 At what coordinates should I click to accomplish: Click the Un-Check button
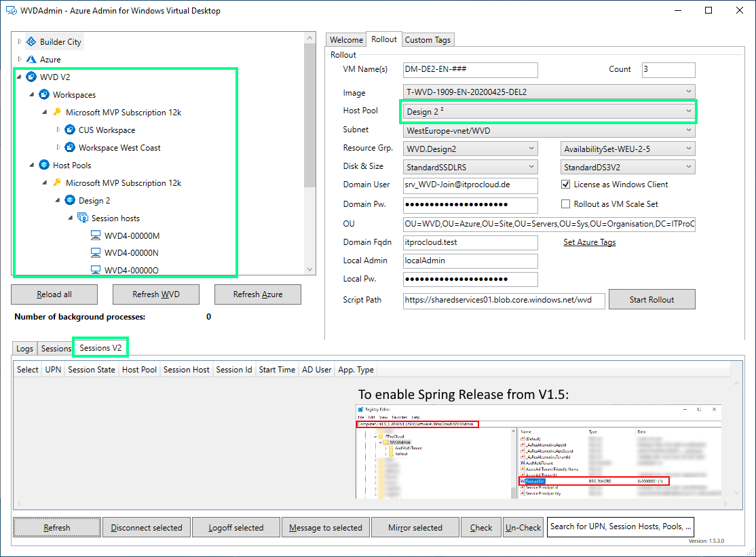(x=523, y=527)
